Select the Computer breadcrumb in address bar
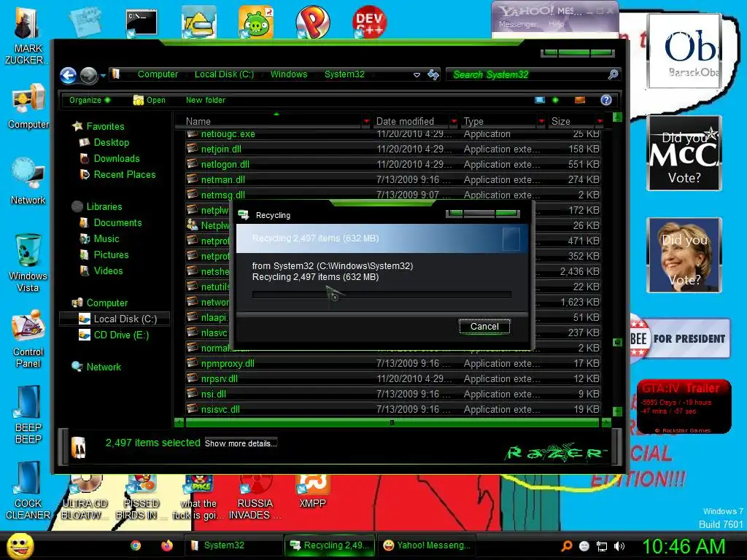This screenshot has height=560, width=747. pyautogui.click(x=158, y=74)
